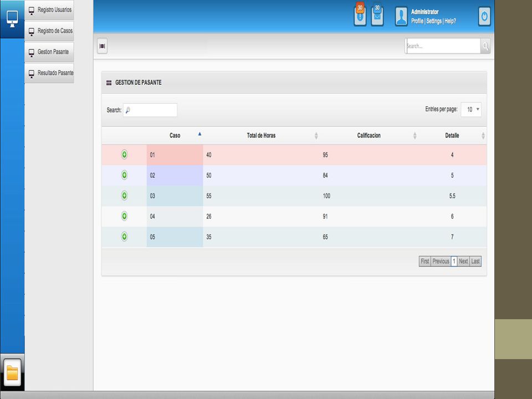Expand row 03 with green plus icon
Image resolution: width=532 pixels, height=399 pixels.
point(125,196)
